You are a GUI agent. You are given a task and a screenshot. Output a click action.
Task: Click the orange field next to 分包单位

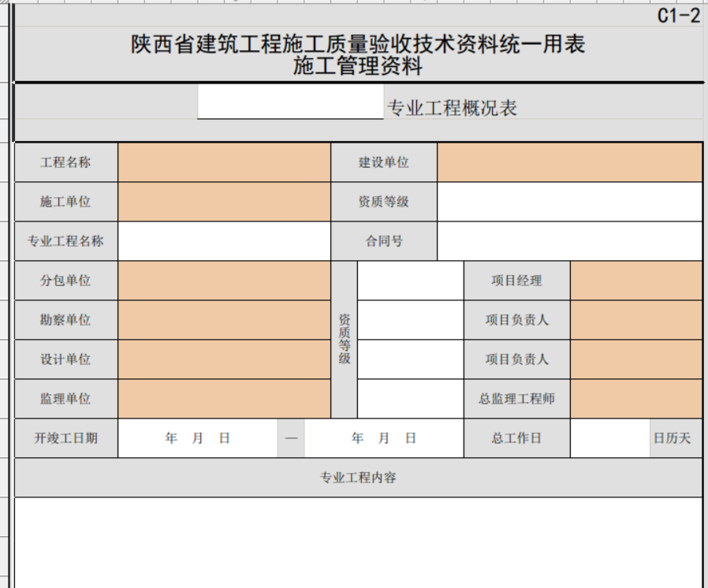(x=224, y=281)
